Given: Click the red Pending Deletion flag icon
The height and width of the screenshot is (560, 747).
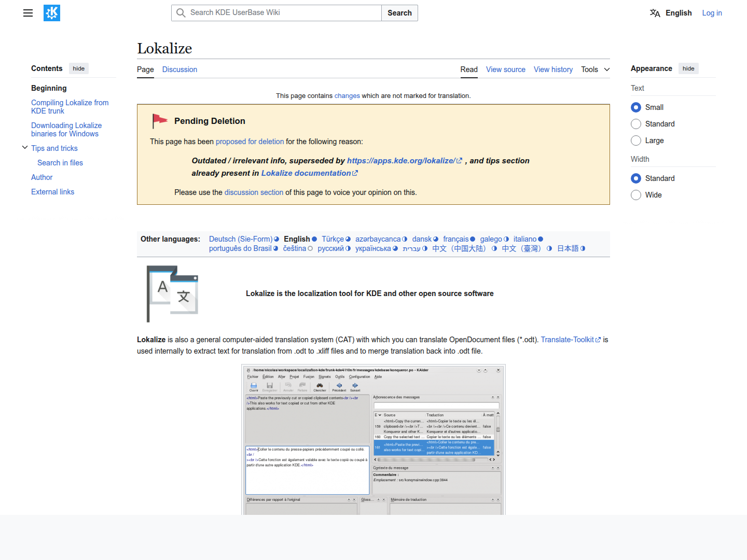Looking at the screenshot, I should point(160,121).
